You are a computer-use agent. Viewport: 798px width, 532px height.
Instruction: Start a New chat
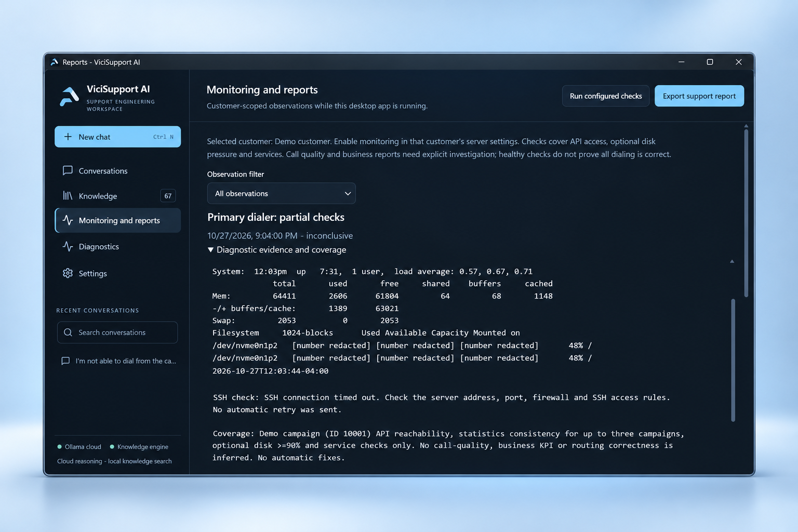(x=118, y=137)
